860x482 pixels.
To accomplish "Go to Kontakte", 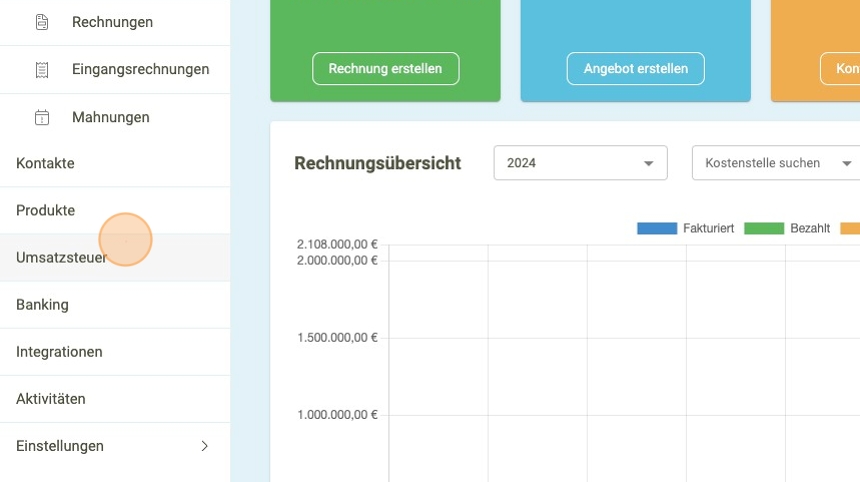I will point(115,163).
